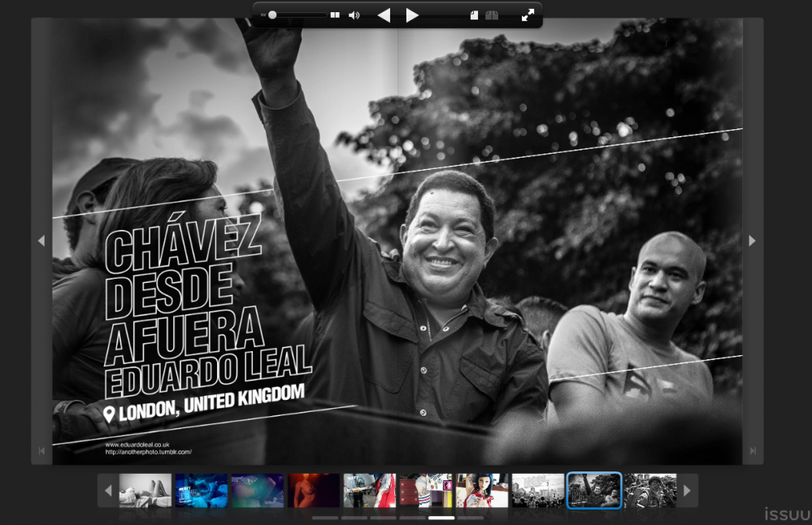Select the highlighted Chávez spread thumbnail
812x525 pixels.
(x=594, y=490)
